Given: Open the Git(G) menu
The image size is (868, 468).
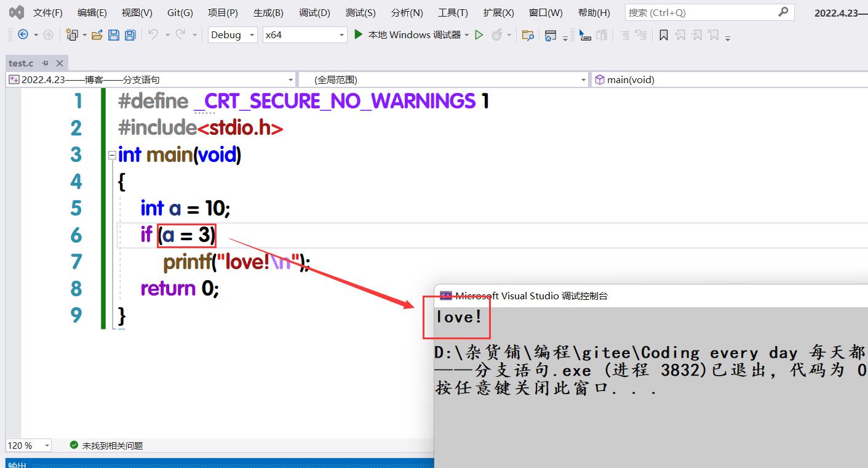Looking at the screenshot, I should [x=180, y=12].
